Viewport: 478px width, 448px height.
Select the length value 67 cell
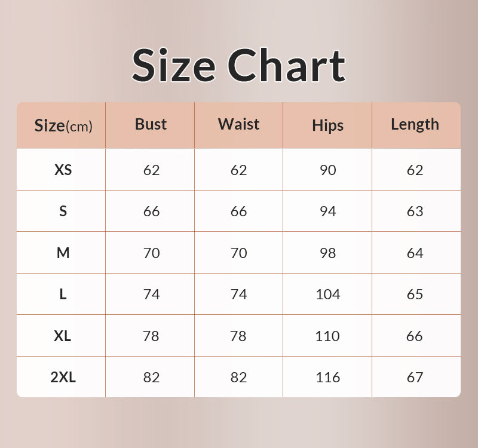pyautogui.click(x=415, y=378)
